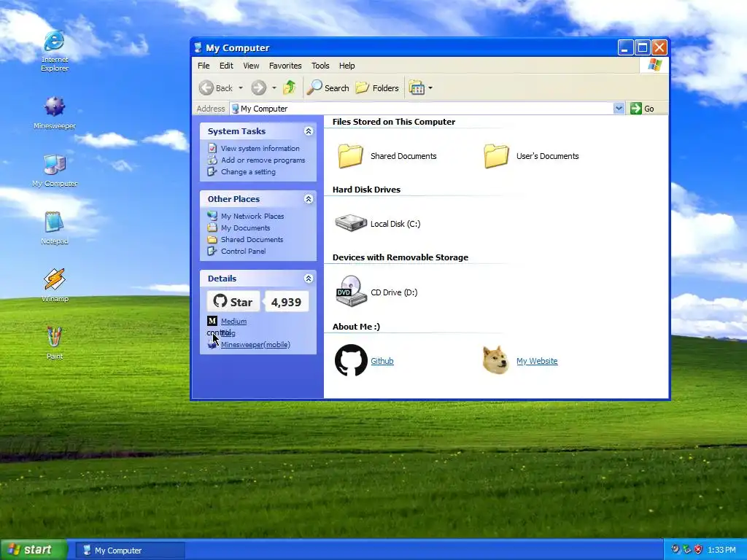The height and width of the screenshot is (560, 747).
Task: Select My Computer desktop icon
Action: (54, 170)
